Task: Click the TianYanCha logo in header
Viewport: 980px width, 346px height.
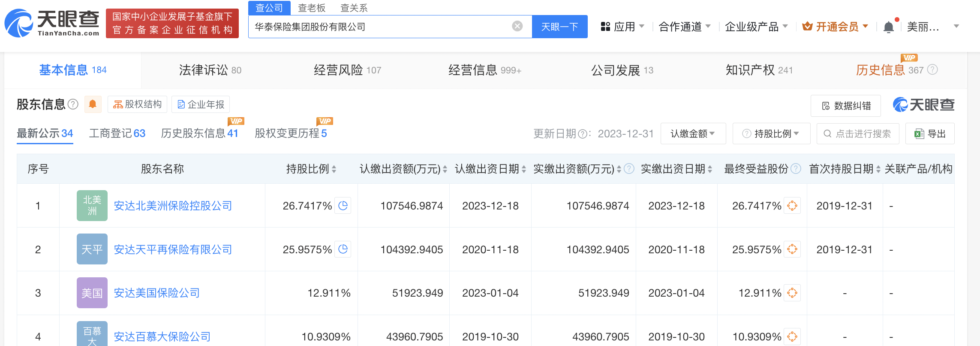Action: click(x=52, y=24)
